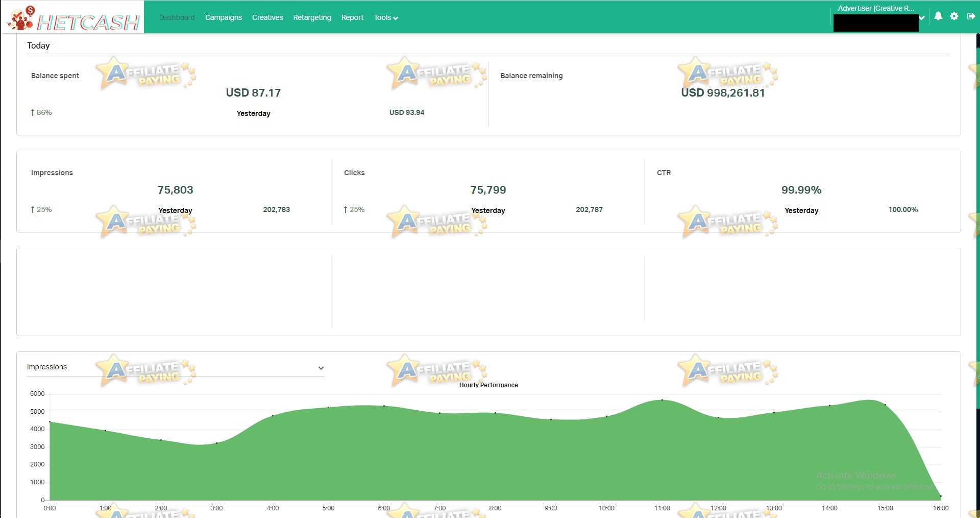Click the USD 998,261.81 remaining balance
This screenshot has width=980, height=518.
[723, 93]
